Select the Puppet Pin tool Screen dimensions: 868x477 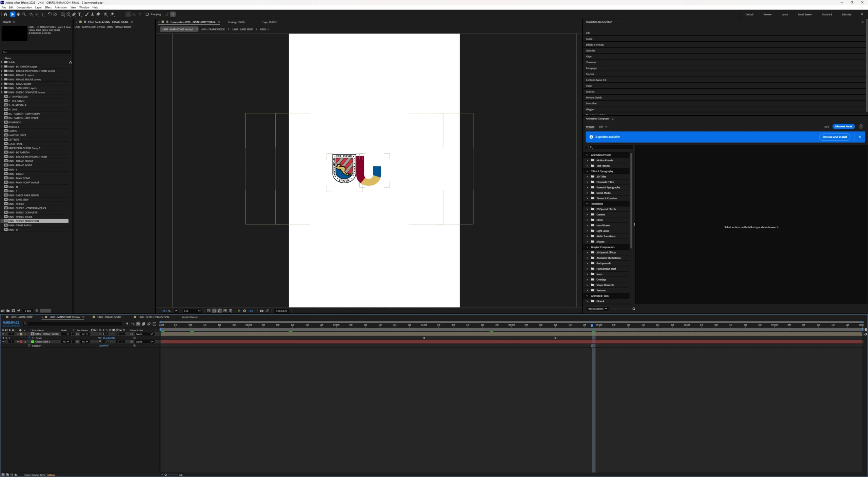[x=113, y=14]
